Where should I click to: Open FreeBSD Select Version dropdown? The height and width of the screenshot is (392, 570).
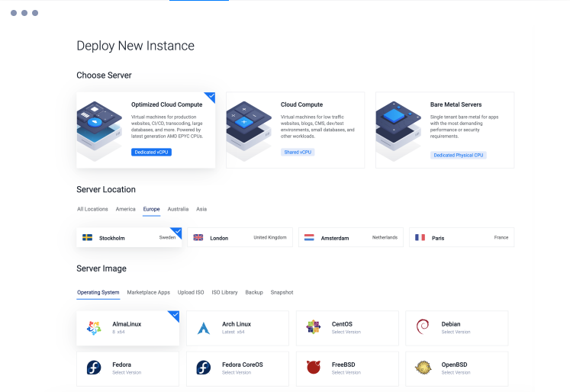click(x=346, y=373)
